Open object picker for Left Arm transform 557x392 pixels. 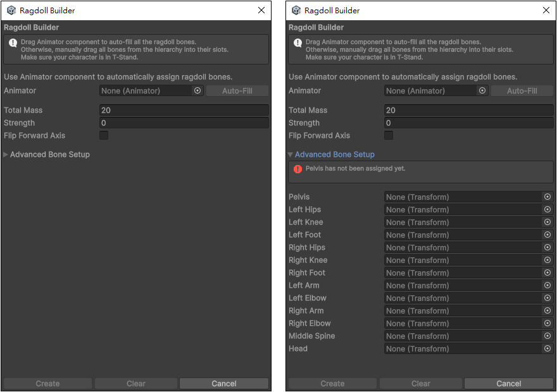pos(548,285)
